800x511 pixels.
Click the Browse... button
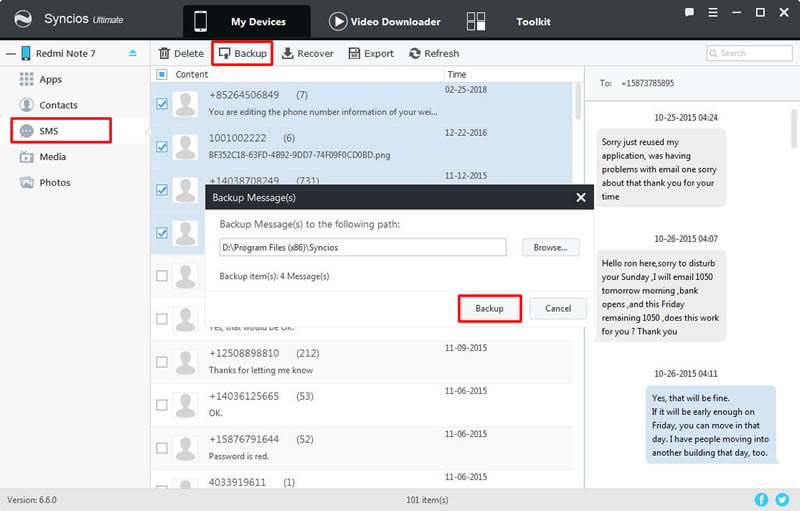tap(550, 247)
